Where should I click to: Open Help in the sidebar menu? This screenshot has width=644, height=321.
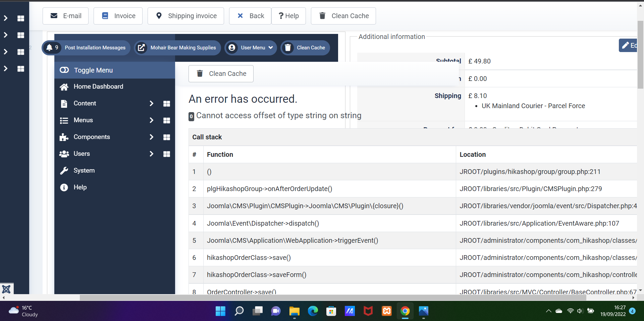pos(80,187)
